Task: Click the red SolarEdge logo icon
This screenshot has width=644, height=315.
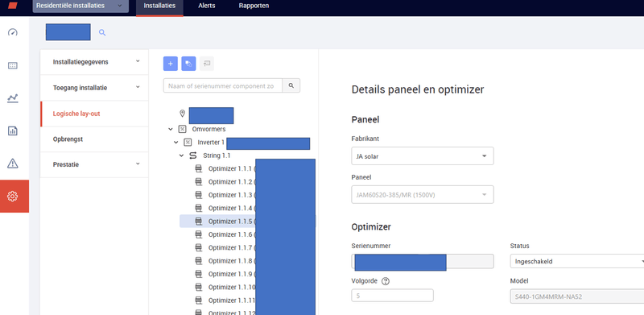Action: [13, 6]
